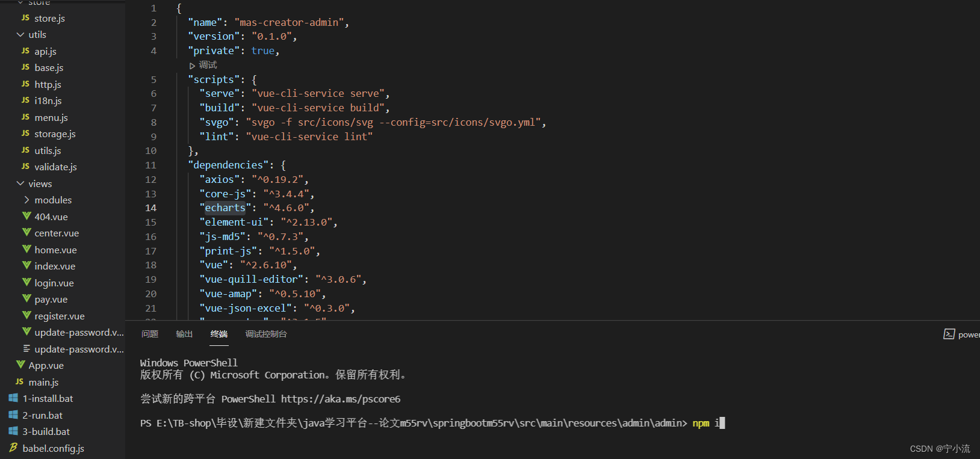Open 2-run.bat file
This screenshot has height=459, width=980.
coord(43,415)
